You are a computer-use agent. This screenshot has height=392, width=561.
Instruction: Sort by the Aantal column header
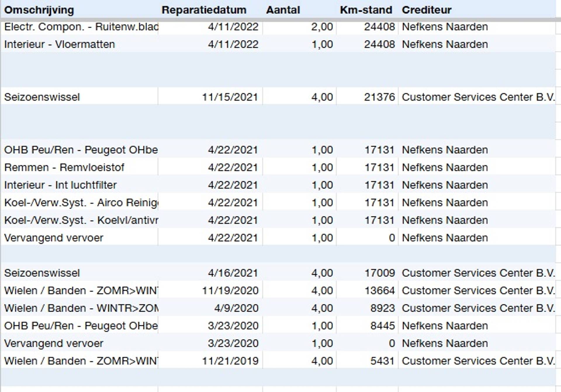pyautogui.click(x=283, y=10)
